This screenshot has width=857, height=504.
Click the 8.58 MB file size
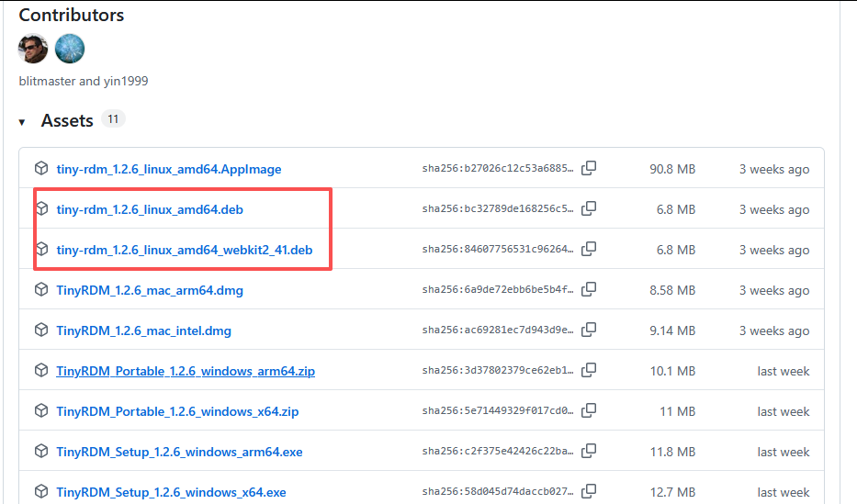pos(672,290)
